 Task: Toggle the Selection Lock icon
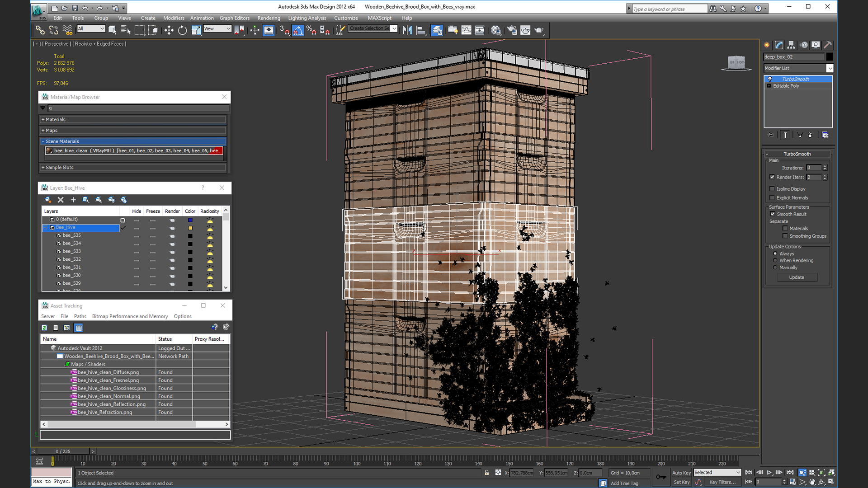pyautogui.click(x=487, y=473)
